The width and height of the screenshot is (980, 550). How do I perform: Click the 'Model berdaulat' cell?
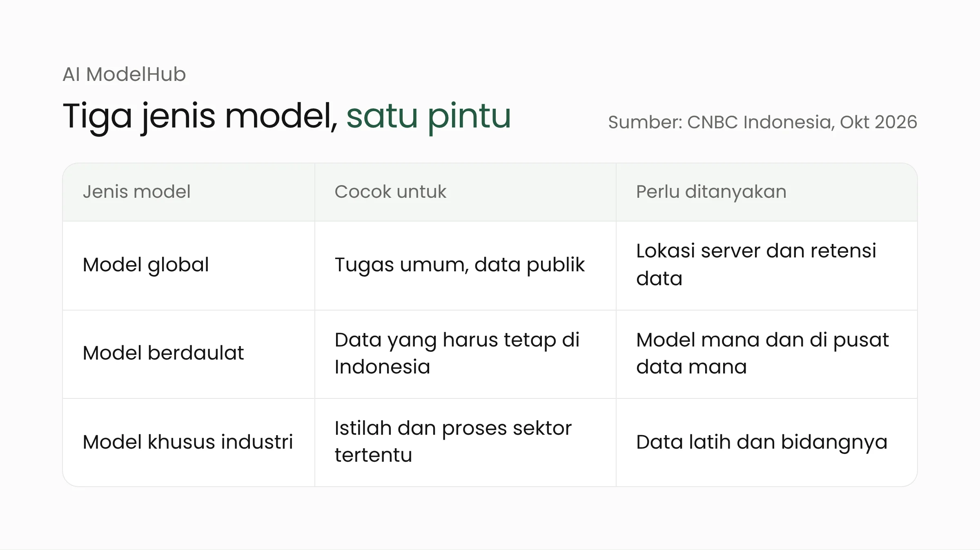[189, 354]
